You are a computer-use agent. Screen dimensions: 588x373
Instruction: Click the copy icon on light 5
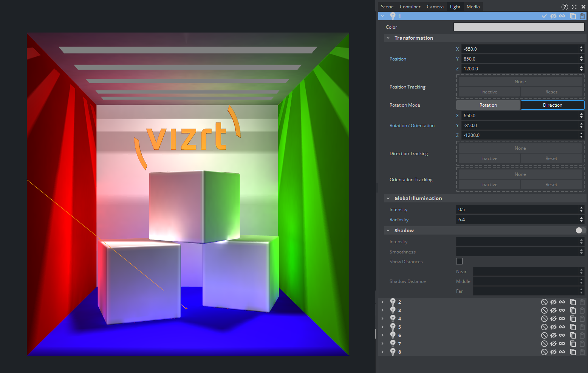pos(573,327)
